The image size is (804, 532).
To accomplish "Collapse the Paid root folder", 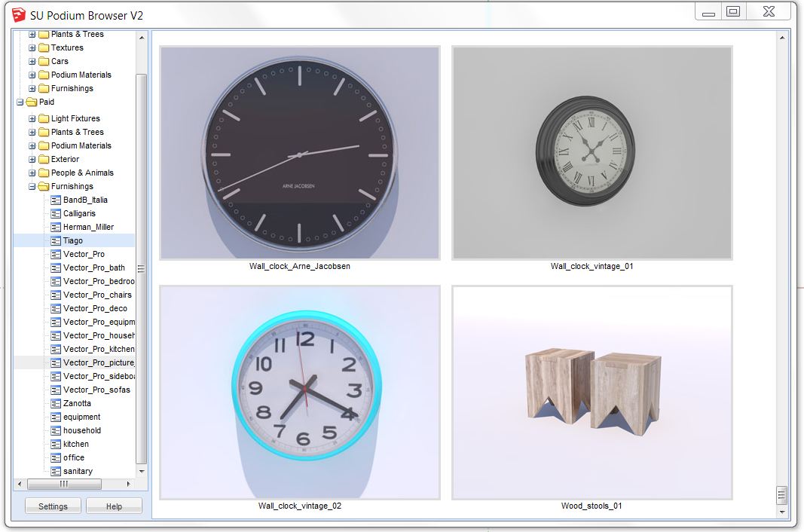I will (20, 102).
